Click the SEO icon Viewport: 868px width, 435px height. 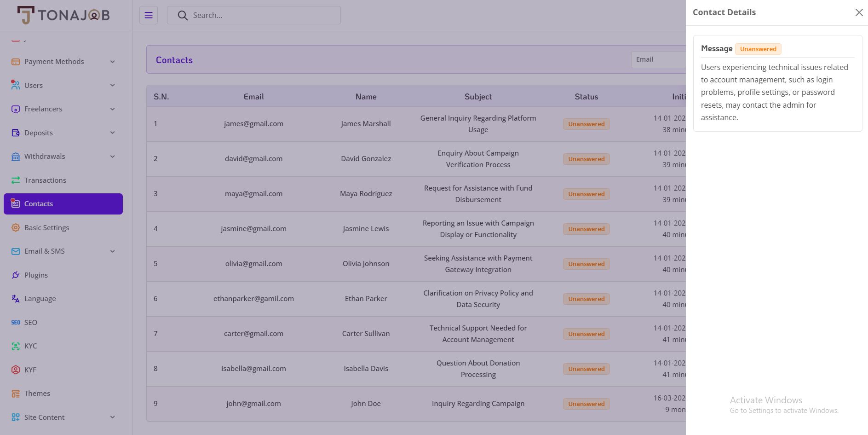pyautogui.click(x=16, y=322)
